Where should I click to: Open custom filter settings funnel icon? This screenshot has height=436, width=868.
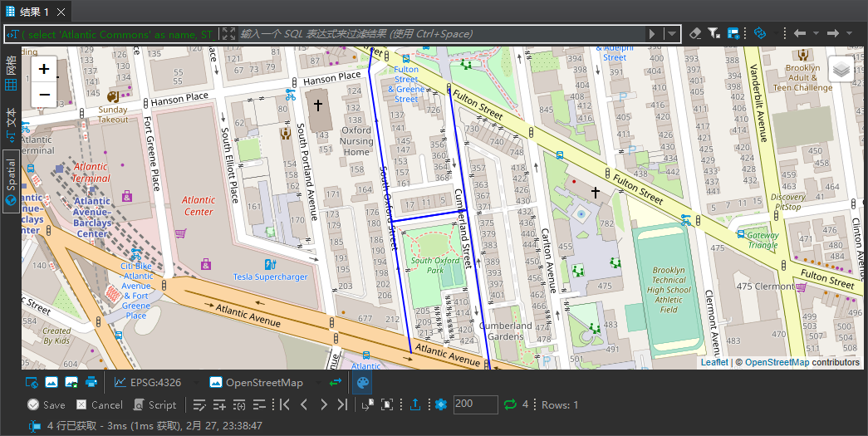(714, 34)
